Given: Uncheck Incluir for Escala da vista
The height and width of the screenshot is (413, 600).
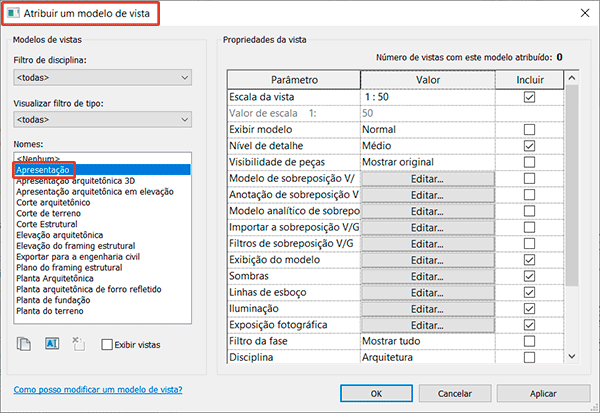Looking at the screenshot, I should point(529,97).
